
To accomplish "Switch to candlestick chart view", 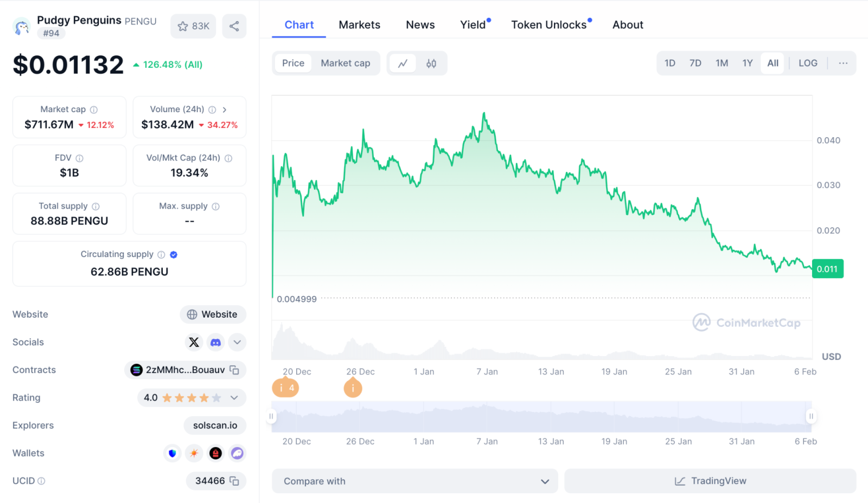I will [x=431, y=63].
